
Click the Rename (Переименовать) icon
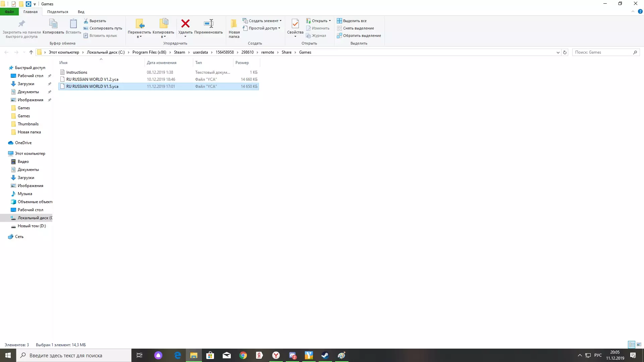click(208, 24)
